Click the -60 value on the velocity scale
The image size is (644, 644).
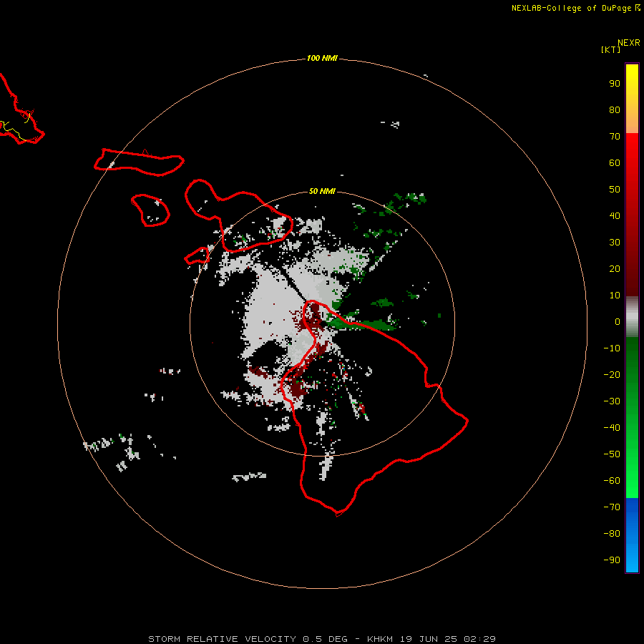tap(612, 481)
